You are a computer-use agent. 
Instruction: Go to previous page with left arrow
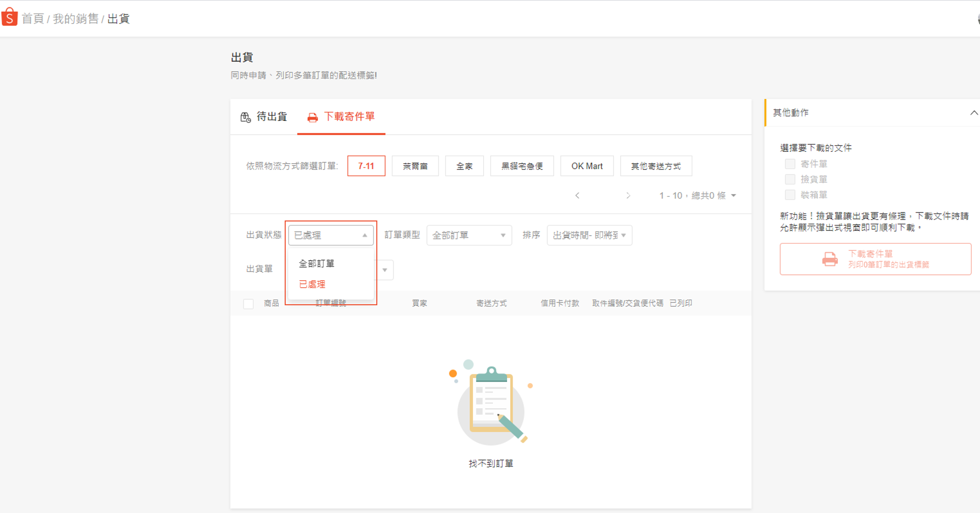577,195
